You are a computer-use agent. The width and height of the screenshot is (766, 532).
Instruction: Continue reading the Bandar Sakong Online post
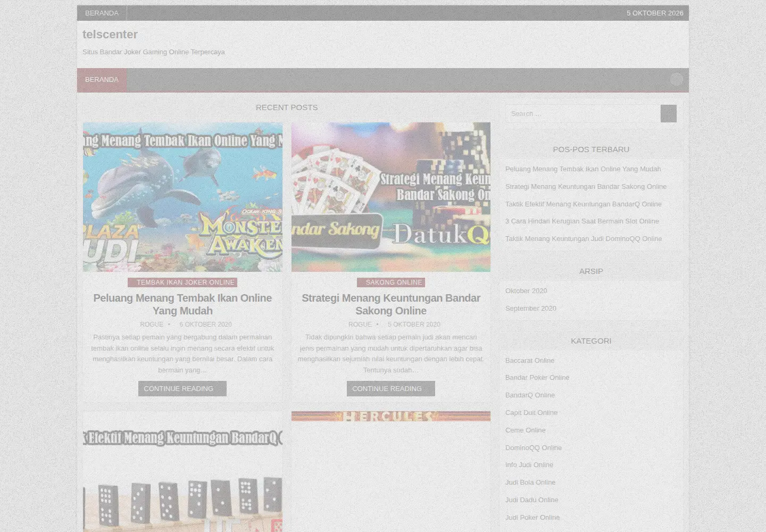[x=391, y=388]
